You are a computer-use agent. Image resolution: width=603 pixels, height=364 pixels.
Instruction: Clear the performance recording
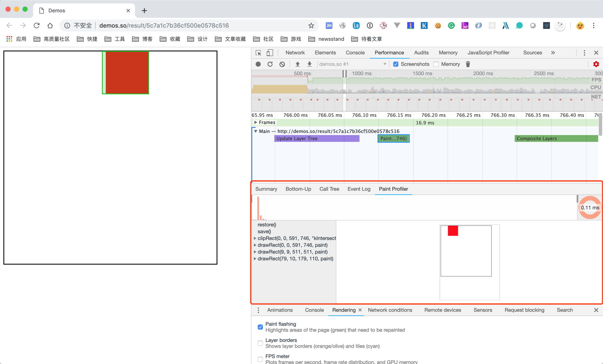(x=282, y=64)
